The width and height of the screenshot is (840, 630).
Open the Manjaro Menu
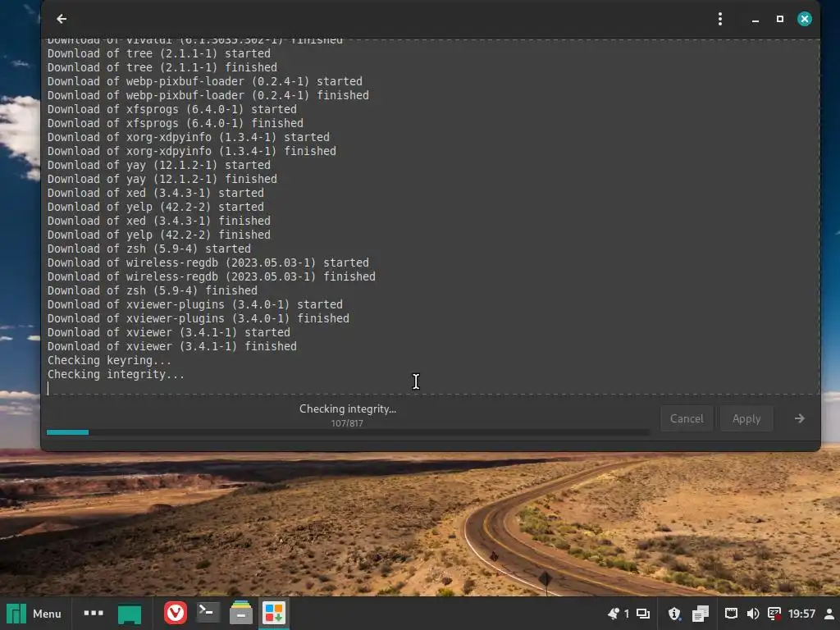[x=34, y=614]
